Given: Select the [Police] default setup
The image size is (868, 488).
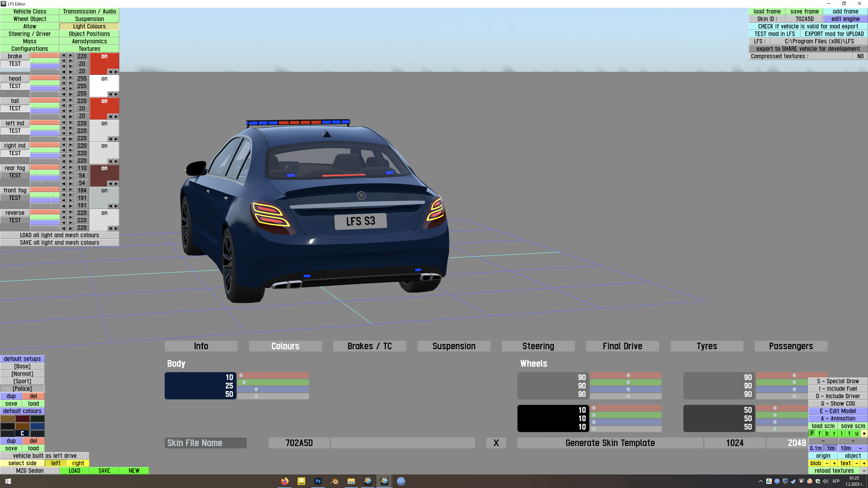Looking at the screenshot, I should 22,389.
